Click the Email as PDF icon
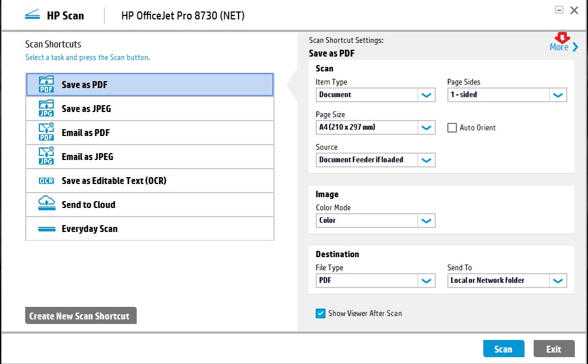The height and width of the screenshot is (364, 588). (x=46, y=133)
